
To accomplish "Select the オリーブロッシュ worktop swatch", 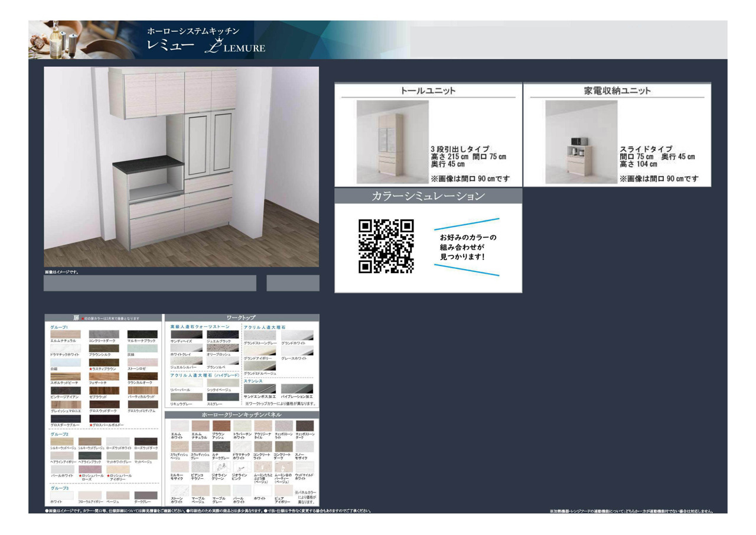I will pyautogui.click(x=223, y=348).
